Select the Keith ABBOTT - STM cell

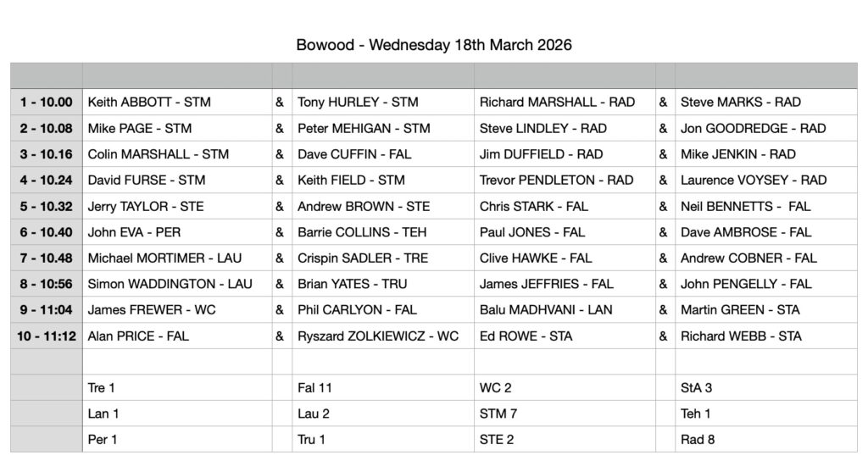click(x=149, y=102)
